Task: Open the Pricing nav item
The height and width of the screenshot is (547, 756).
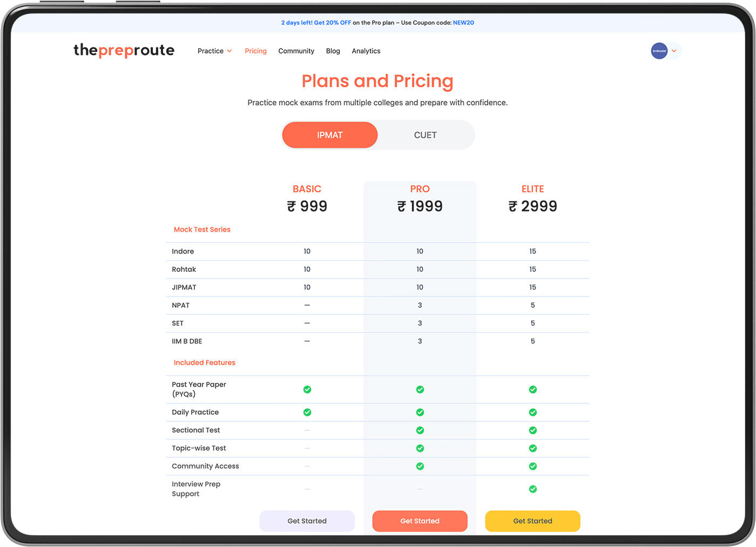Action: [255, 51]
